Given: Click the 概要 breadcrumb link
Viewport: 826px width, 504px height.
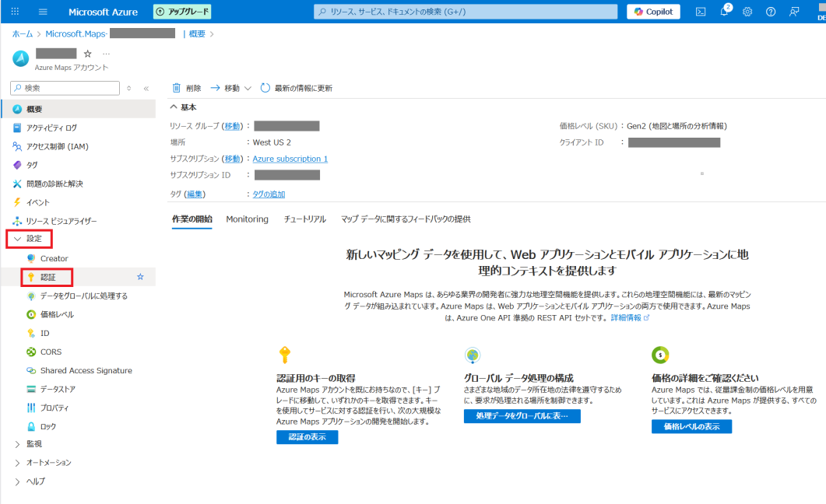Looking at the screenshot, I should pyautogui.click(x=197, y=33).
